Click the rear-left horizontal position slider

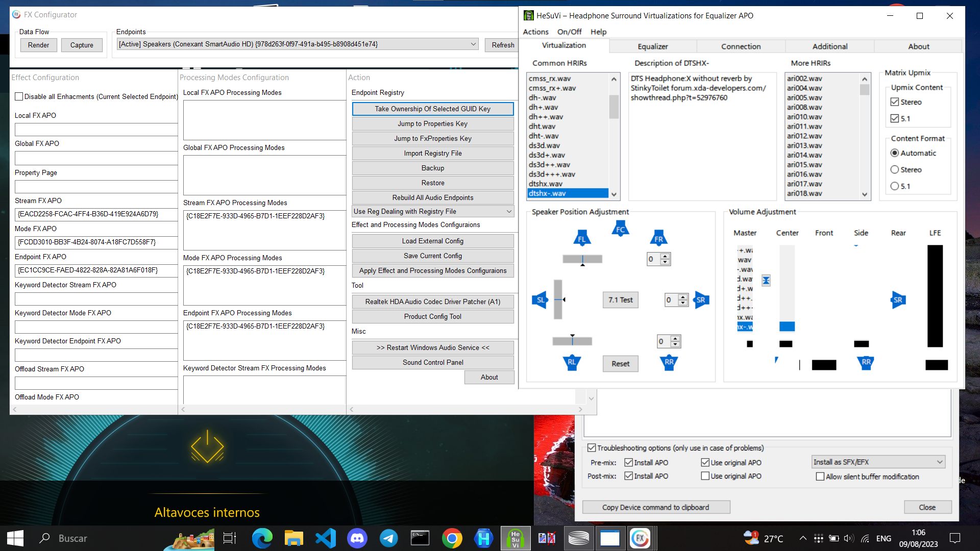[572, 341]
